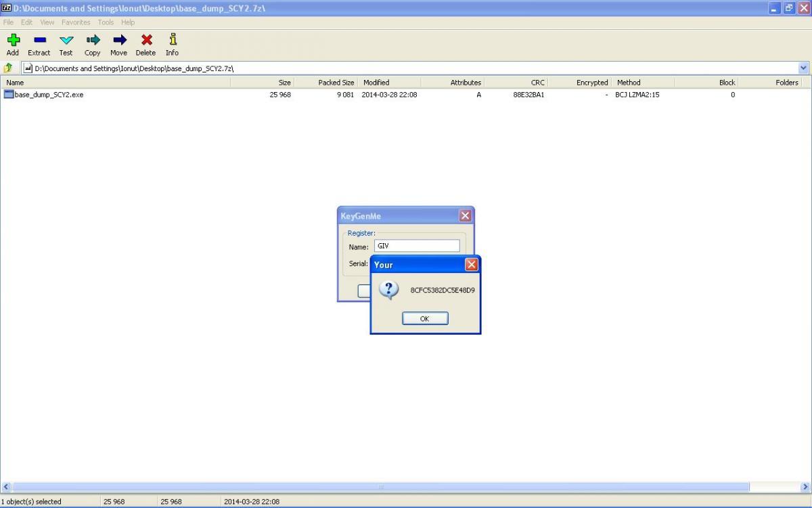Screen dimensions: 812x508
Task: Open the View menu
Action: click(47, 22)
